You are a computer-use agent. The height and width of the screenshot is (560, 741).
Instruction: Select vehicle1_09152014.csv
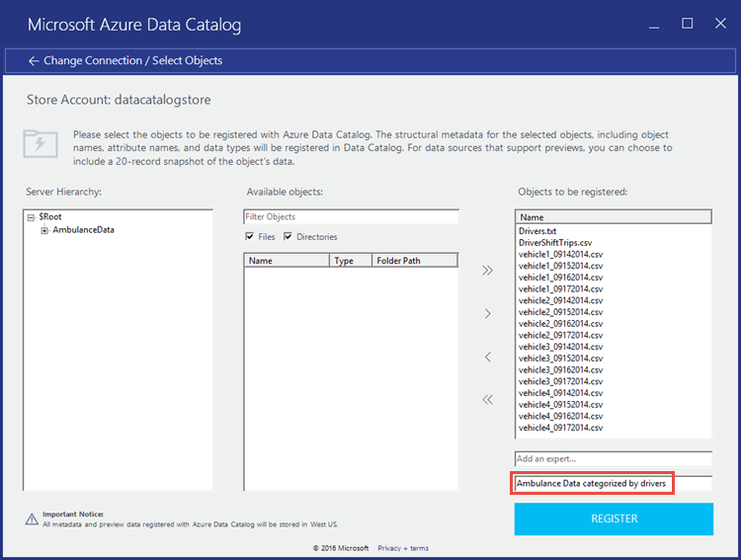click(x=560, y=266)
